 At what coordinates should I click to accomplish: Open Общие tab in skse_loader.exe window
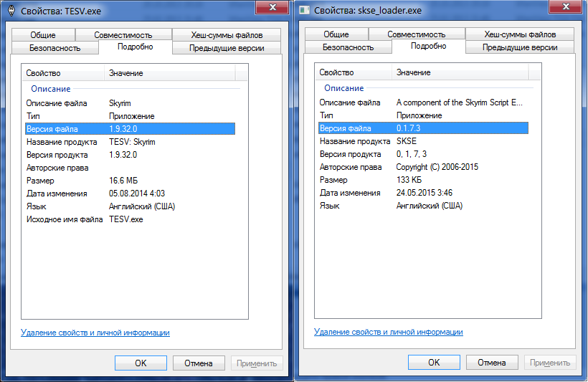pos(336,34)
